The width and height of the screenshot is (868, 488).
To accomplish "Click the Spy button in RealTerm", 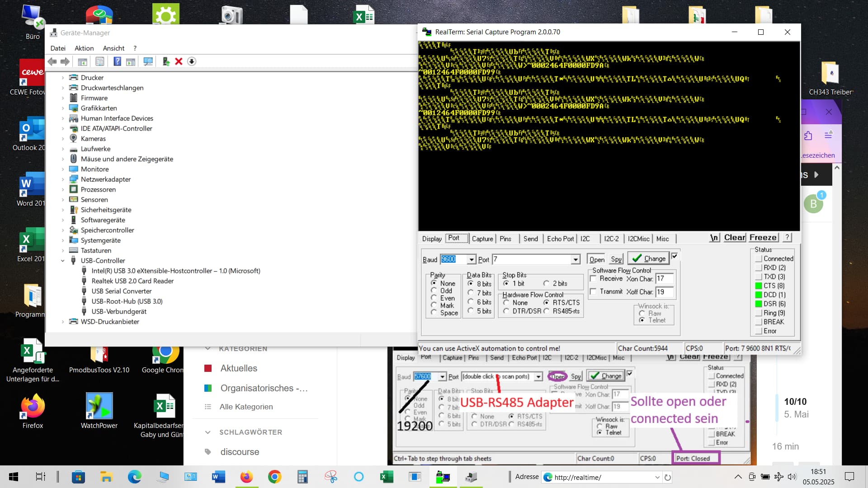I will pyautogui.click(x=616, y=259).
